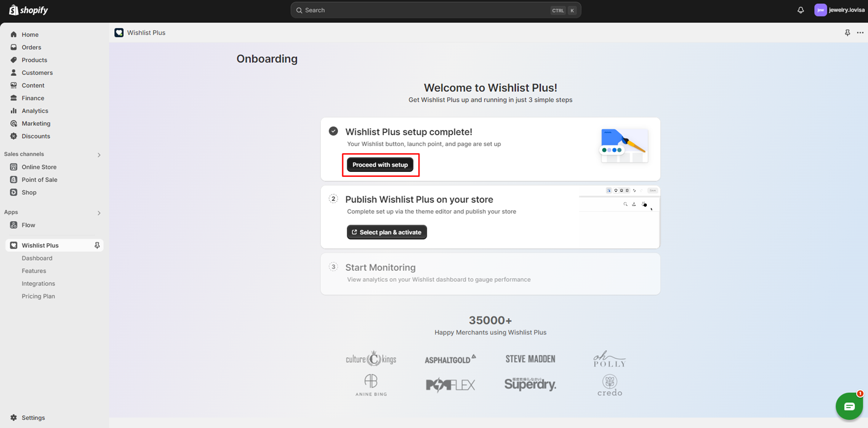Click the Culture Kings logo
This screenshot has height=428, width=868.
[x=371, y=358]
